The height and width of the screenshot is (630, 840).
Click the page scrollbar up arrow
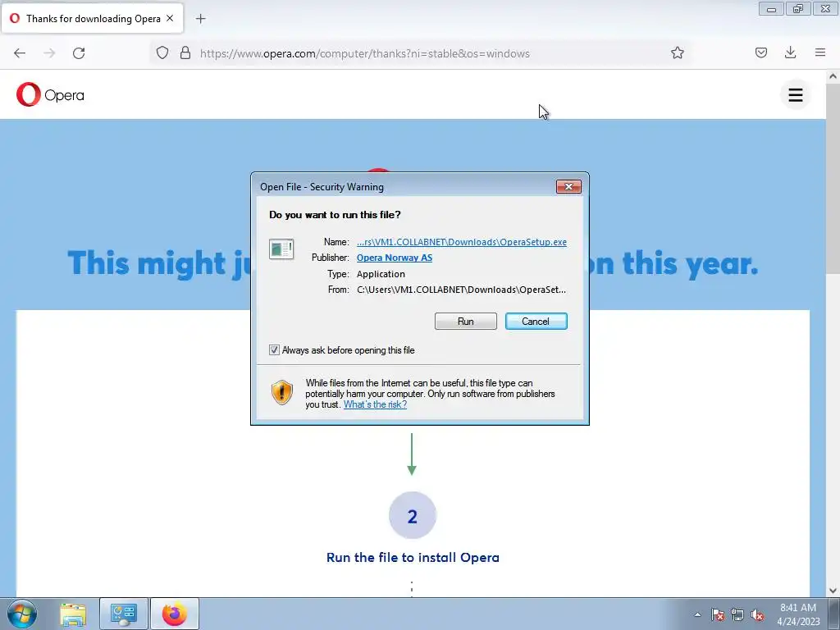pos(833,76)
